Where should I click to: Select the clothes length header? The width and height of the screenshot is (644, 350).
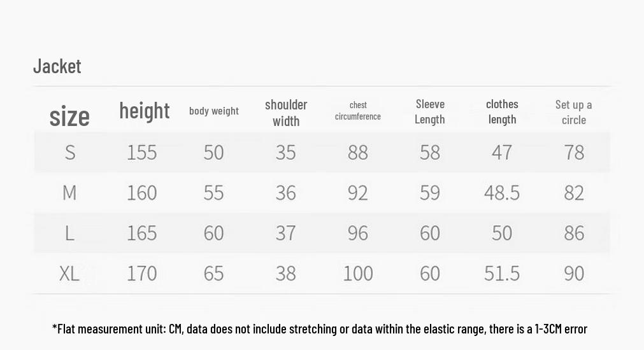click(x=502, y=111)
